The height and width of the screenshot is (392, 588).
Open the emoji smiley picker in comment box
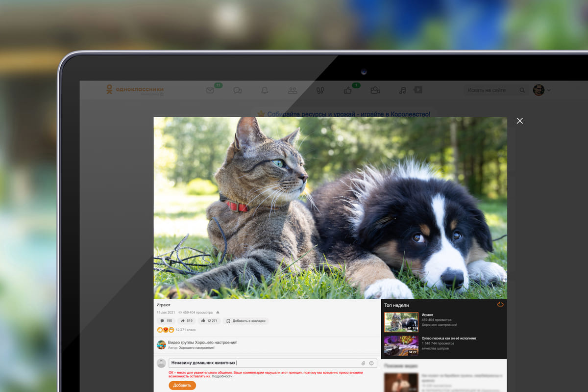[371, 363]
